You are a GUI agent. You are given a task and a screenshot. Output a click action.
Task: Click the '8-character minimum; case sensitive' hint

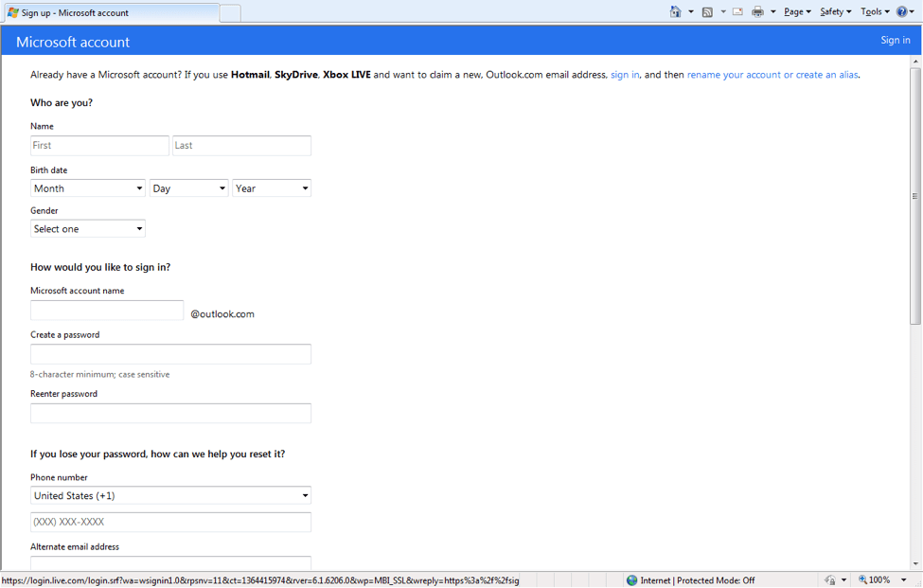point(100,374)
